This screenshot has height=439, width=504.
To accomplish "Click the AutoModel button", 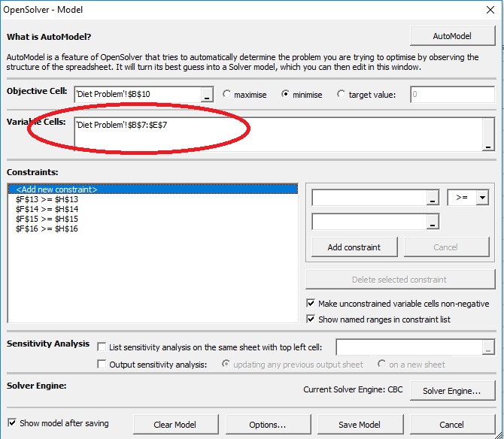I will pos(452,36).
